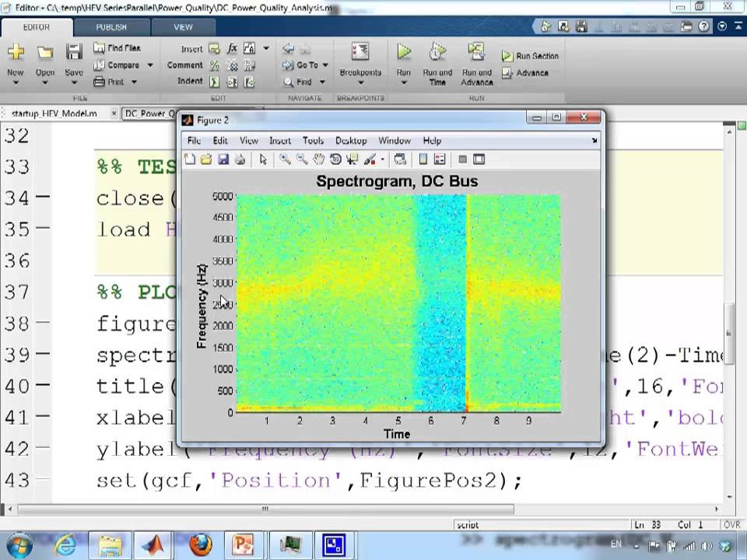This screenshot has width=747, height=560.
Task: Click the editor horizontal scrollbar
Action: pos(266,509)
